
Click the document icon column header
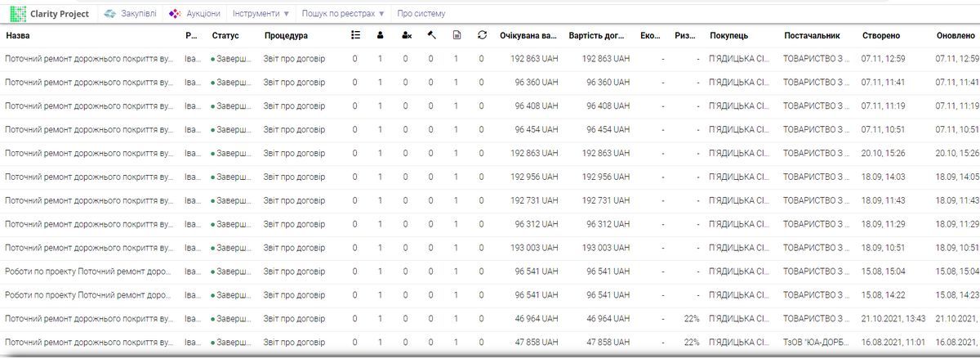pos(457,35)
